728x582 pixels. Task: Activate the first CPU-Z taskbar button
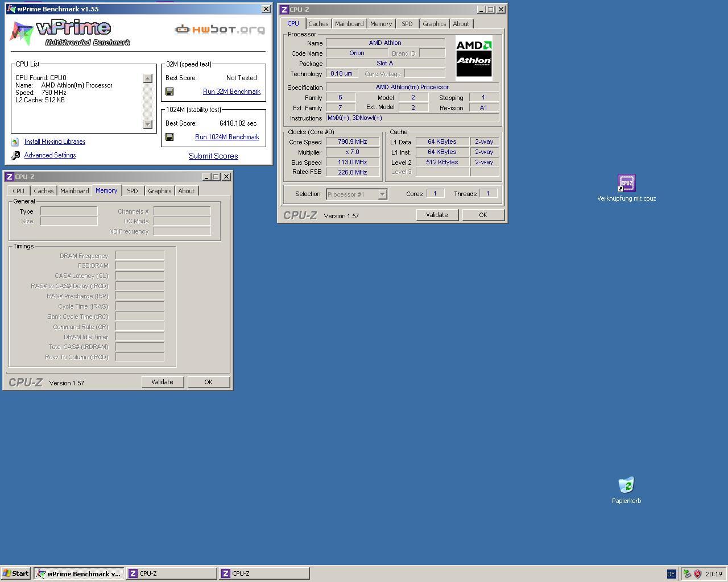coord(172,573)
